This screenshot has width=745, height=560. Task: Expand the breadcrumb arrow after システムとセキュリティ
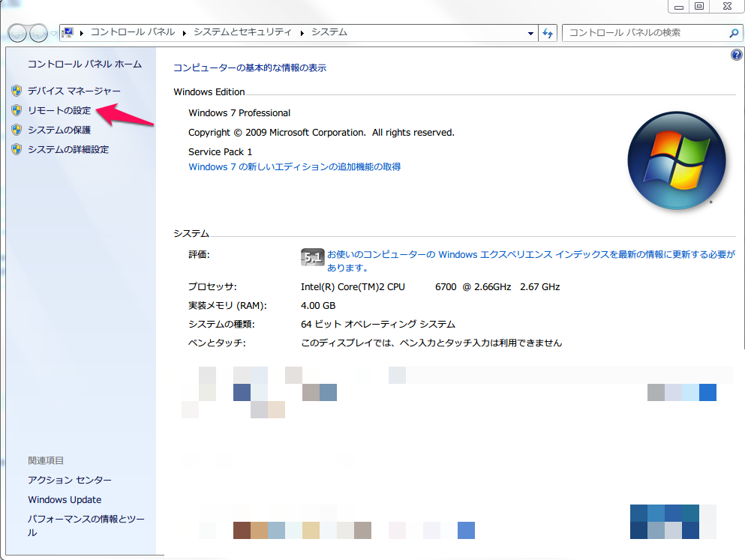(302, 32)
